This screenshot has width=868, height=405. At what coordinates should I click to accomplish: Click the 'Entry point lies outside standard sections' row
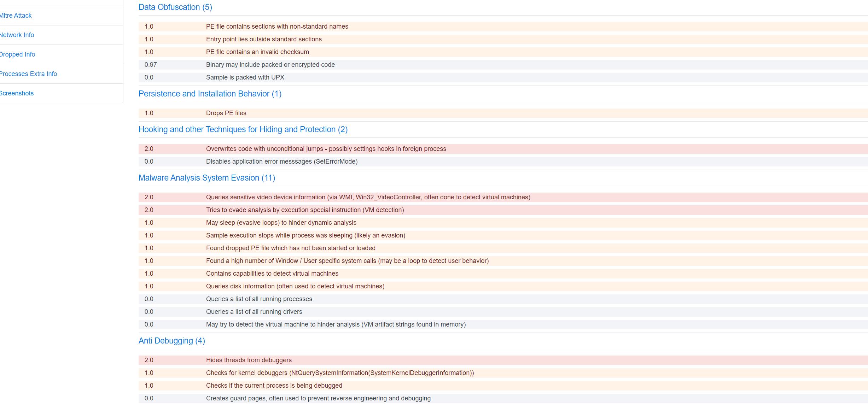(264, 39)
